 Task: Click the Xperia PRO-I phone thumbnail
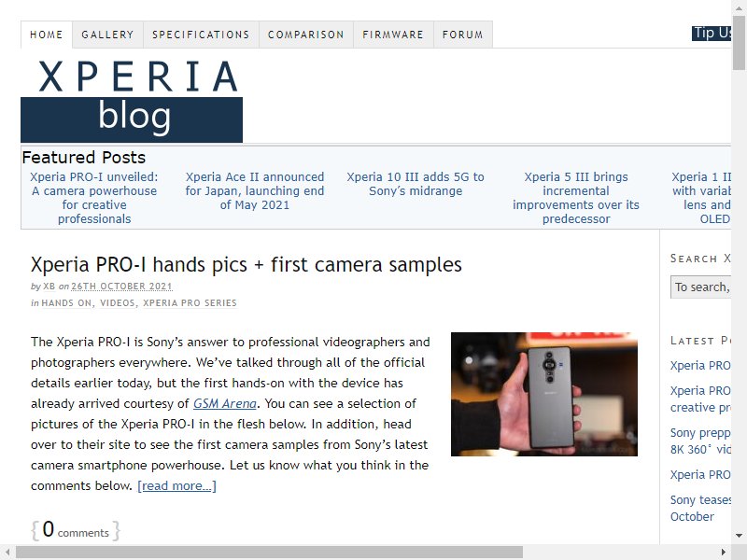(544, 394)
